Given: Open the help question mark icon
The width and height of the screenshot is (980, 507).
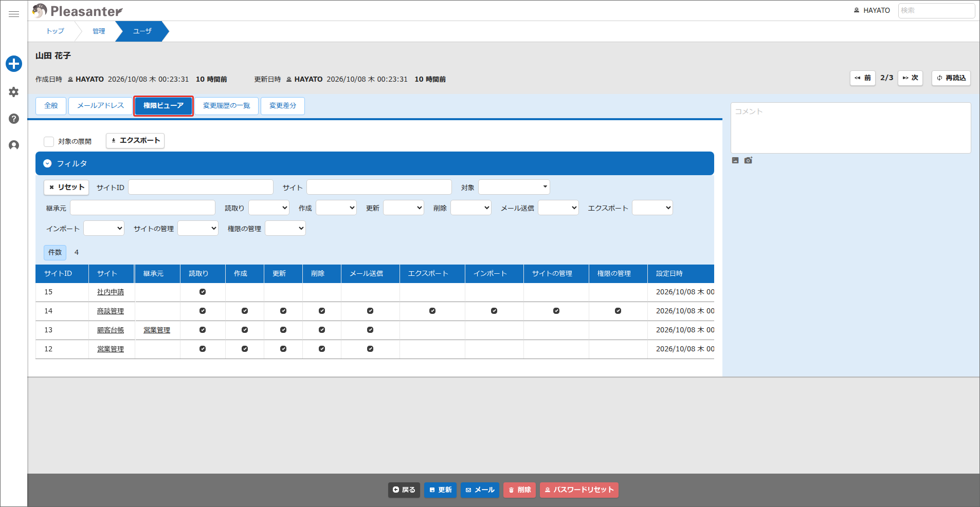Looking at the screenshot, I should 14,119.
